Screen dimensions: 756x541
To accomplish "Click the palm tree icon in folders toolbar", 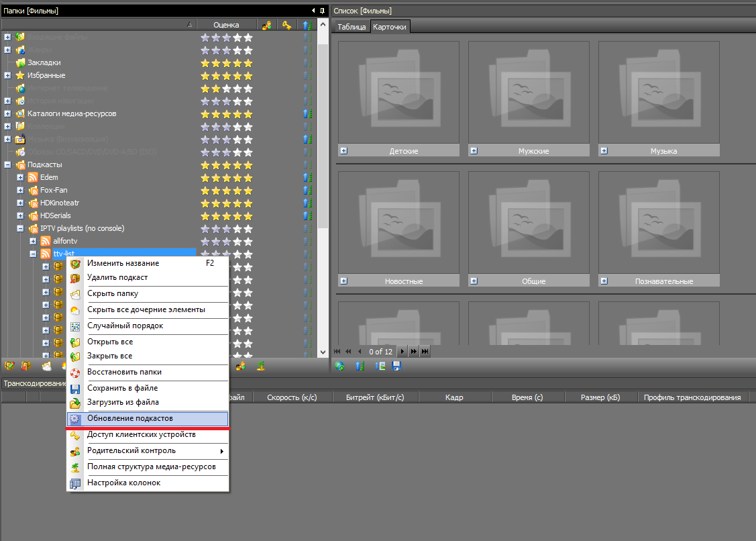I will (x=261, y=366).
